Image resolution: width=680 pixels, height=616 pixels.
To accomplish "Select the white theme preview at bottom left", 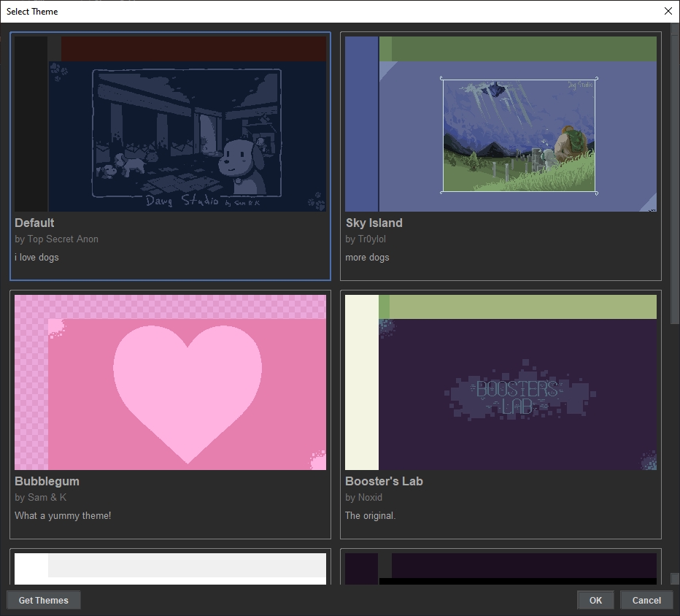I will pyautogui.click(x=170, y=569).
